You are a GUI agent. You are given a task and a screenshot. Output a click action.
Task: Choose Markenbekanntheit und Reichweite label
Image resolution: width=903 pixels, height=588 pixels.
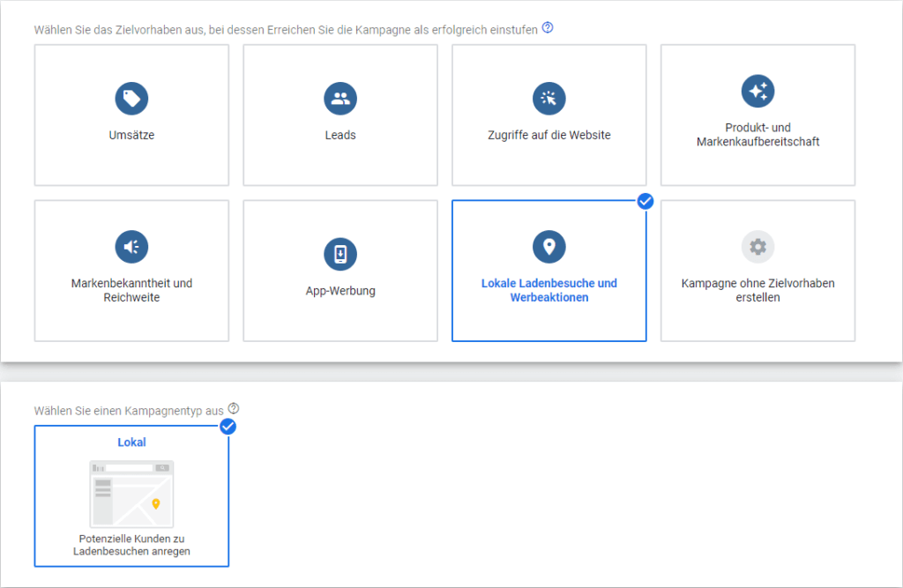point(131,290)
